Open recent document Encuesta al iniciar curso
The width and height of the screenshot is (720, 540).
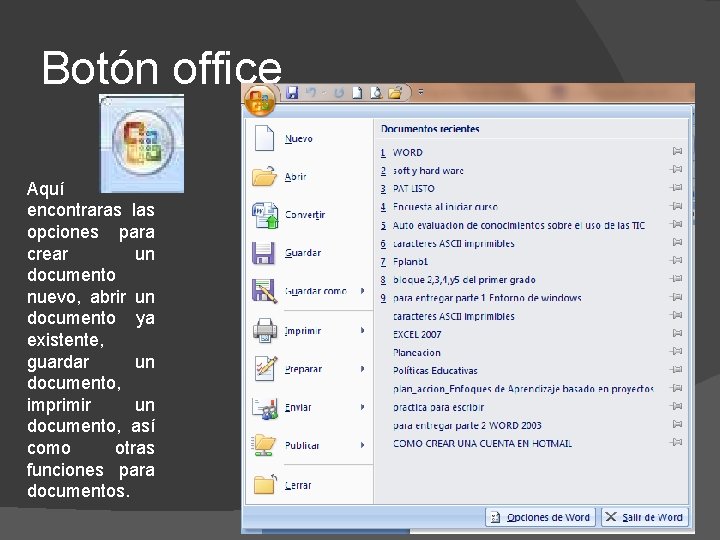coord(445,207)
